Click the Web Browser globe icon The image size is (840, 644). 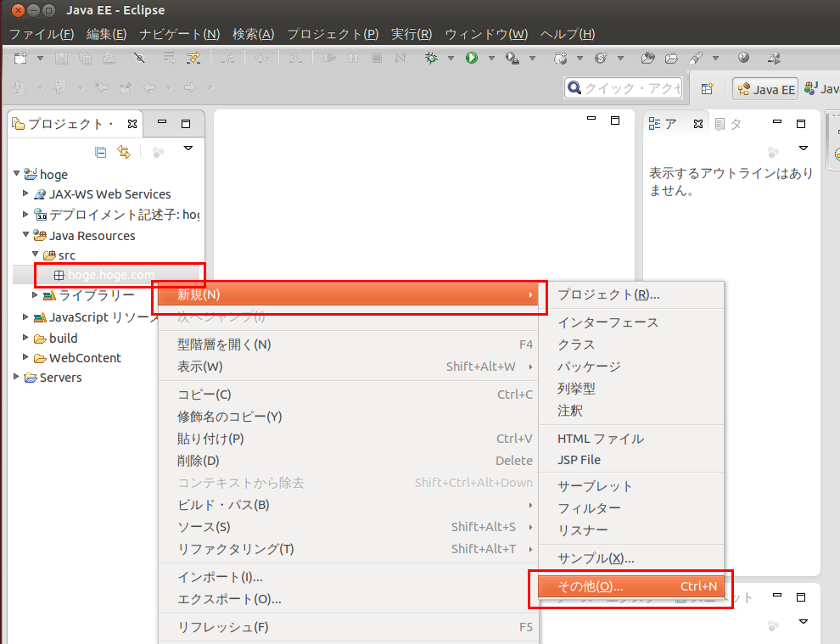[x=743, y=58]
